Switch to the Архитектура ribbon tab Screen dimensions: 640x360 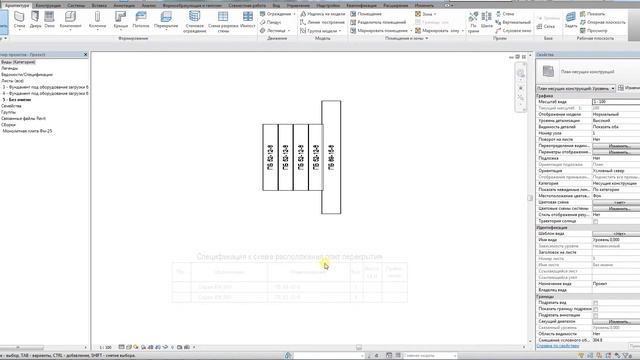click(x=17, y=6)
